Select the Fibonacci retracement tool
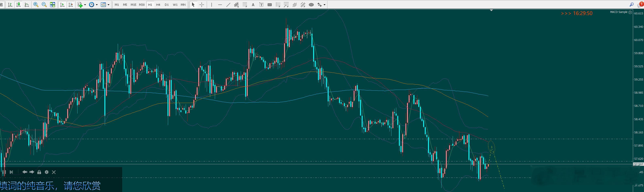 coord(245,5)
